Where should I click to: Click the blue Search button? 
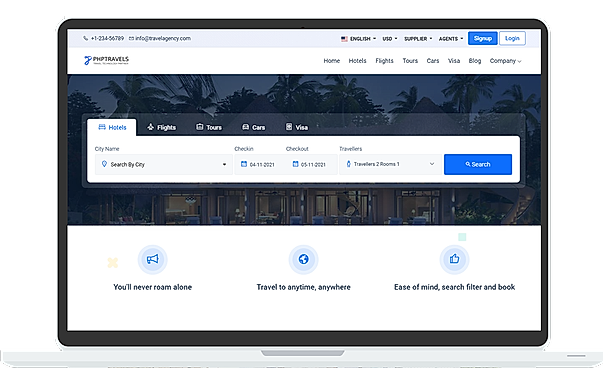[478, 164]
